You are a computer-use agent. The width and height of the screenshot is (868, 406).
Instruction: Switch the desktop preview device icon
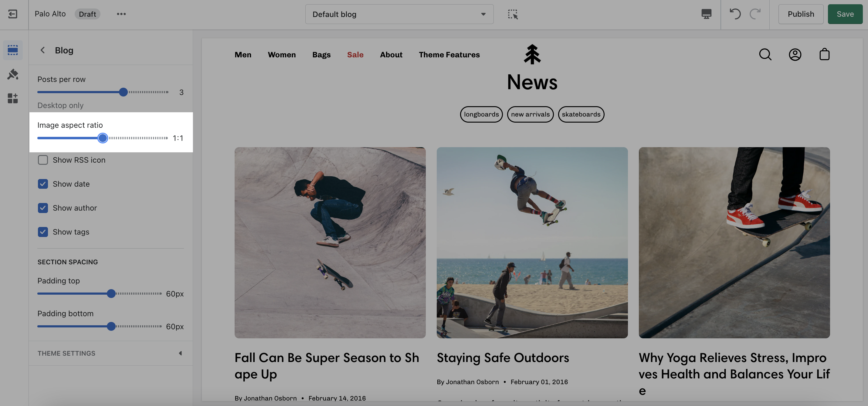coord(706,14)
